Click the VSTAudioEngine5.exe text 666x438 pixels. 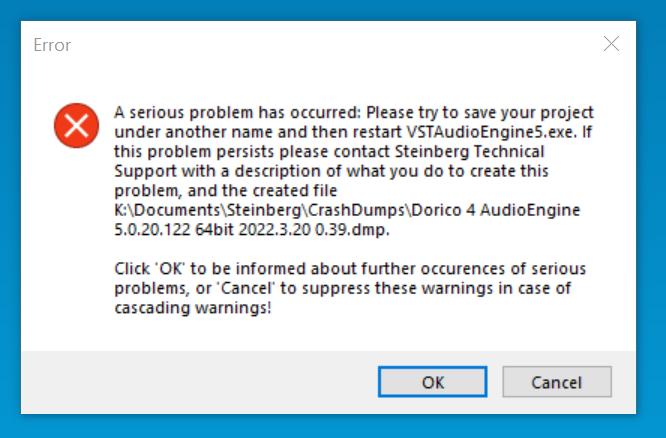point(492,132)
